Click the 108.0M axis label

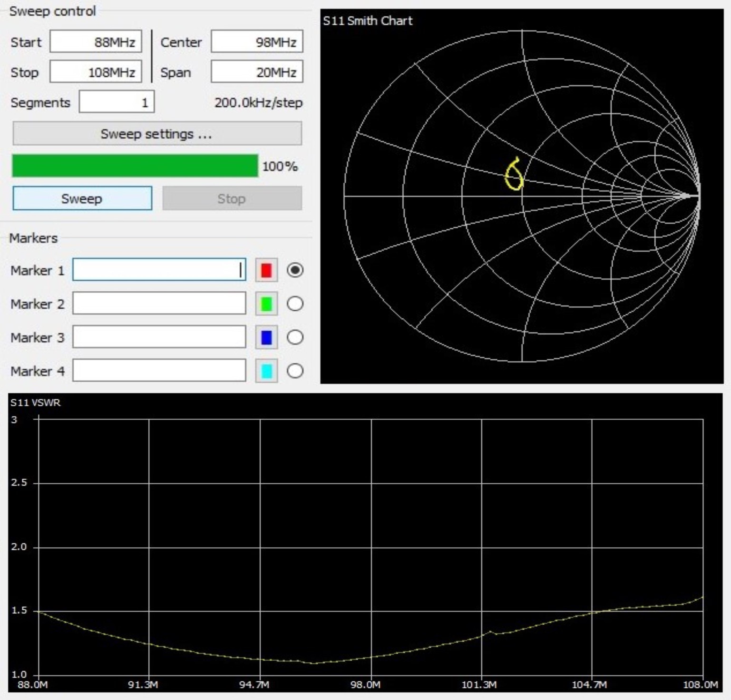[700, 685]
